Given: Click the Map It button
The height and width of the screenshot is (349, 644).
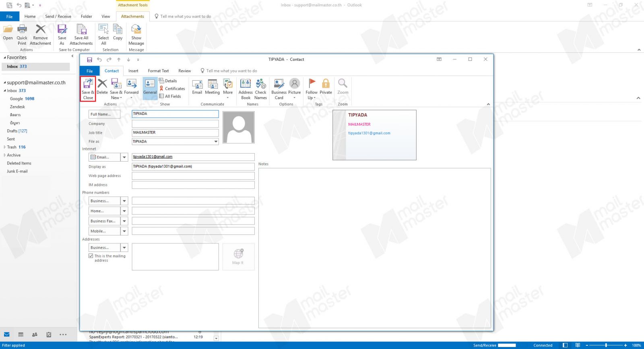Looking at the screenshot, I should coord(238,257).
